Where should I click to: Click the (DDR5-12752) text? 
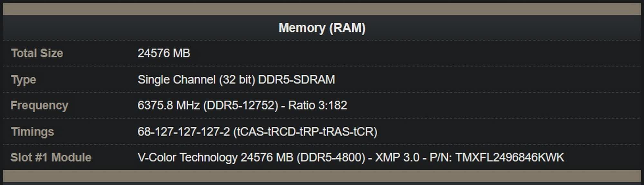(x=241, y=105)
